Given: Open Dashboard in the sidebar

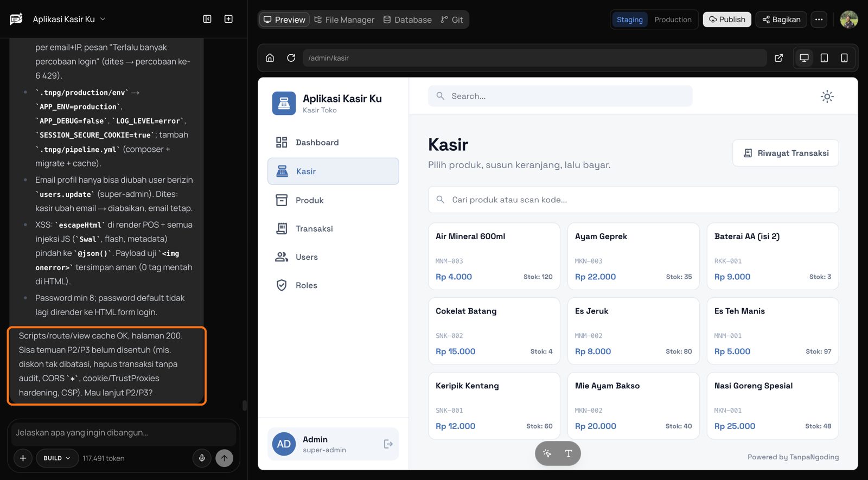Looking at the screenshot, I should click(333, 143).
